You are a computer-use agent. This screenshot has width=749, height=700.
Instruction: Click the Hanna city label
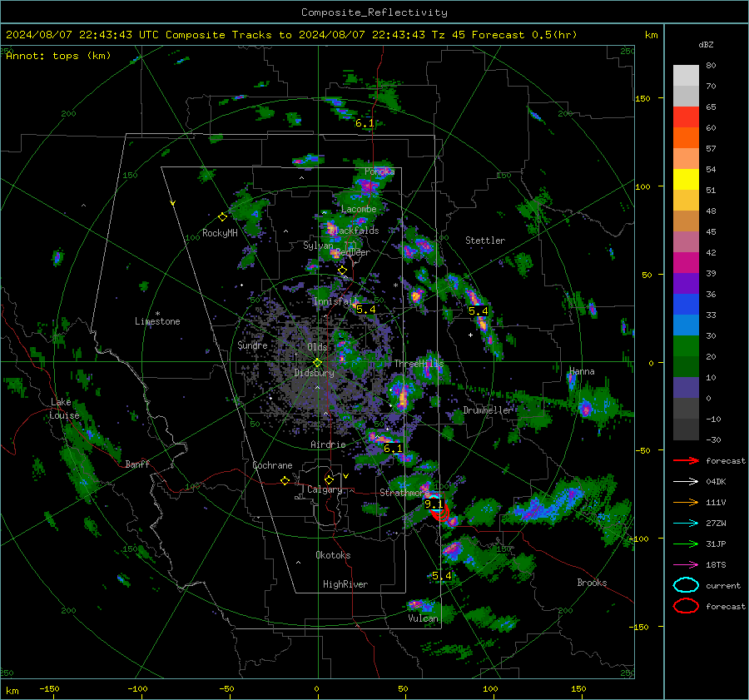pos(582,371)
